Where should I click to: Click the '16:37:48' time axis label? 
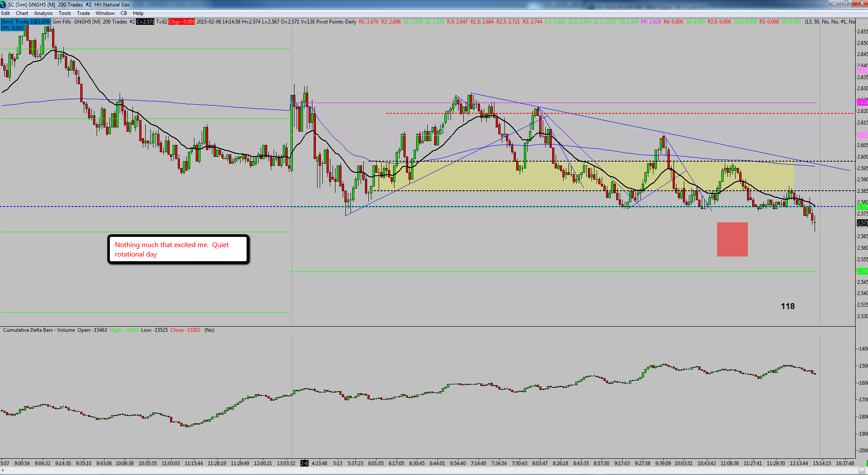tap(845, 463)
